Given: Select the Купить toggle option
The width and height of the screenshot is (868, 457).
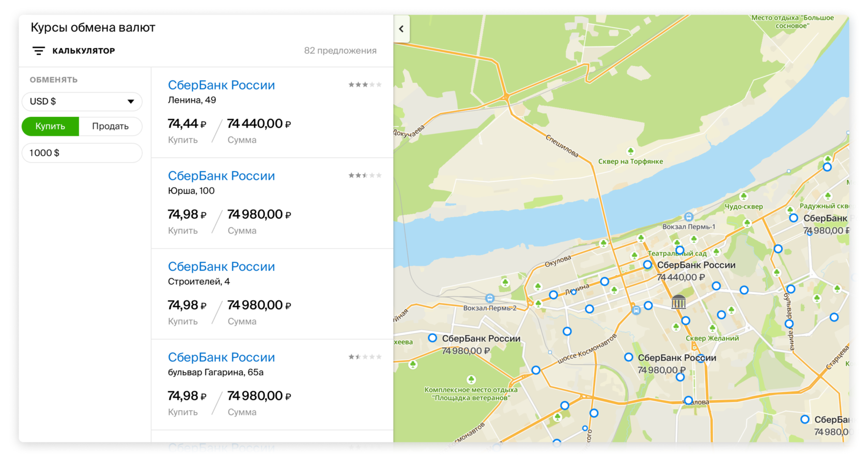Looking at the screenshot, I should coord(50,126).
